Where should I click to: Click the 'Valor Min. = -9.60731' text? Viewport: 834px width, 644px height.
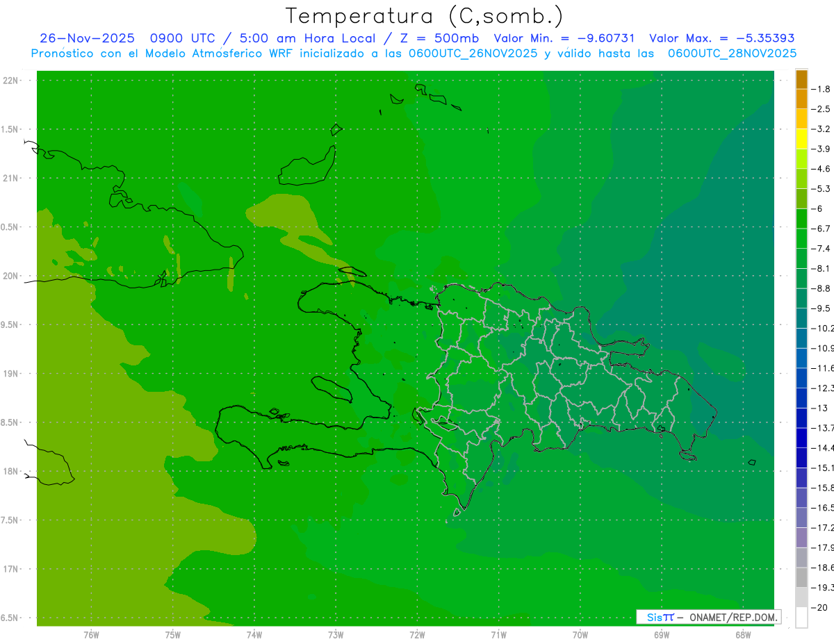click(564, 38)
